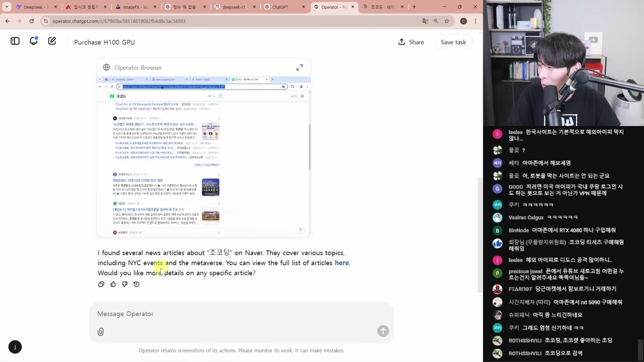Toggle the sidebar panel icon

pos(15,41)
